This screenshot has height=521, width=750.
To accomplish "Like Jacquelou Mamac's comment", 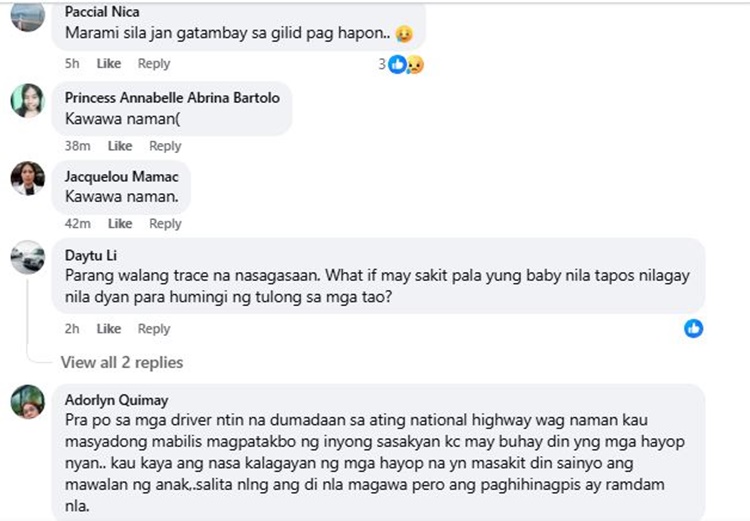I will coord(120,224).
